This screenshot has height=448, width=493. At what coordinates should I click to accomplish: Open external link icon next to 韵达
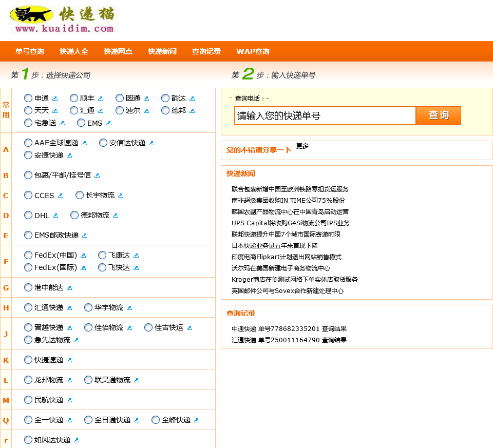(x=192, y=99)
